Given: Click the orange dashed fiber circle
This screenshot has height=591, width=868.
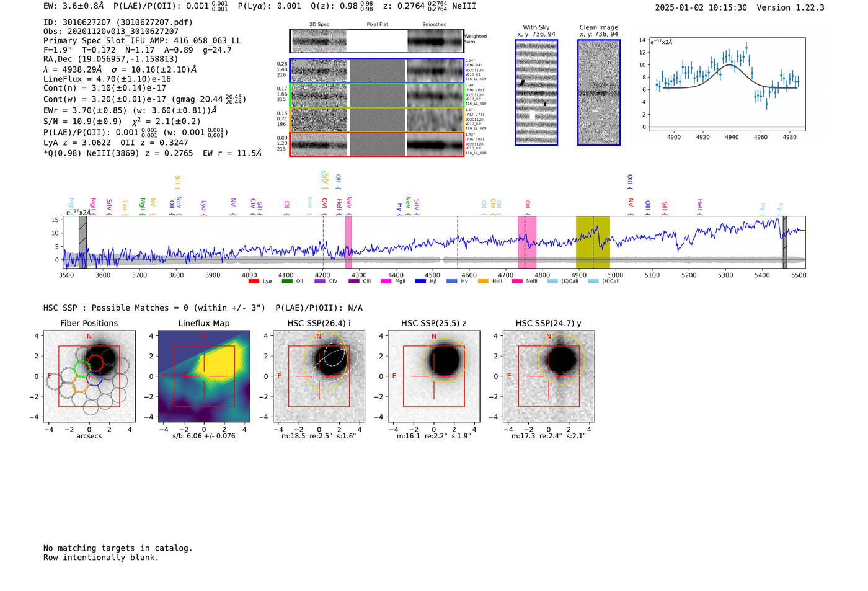Looking at the screenshot, I should click(80, 384).
